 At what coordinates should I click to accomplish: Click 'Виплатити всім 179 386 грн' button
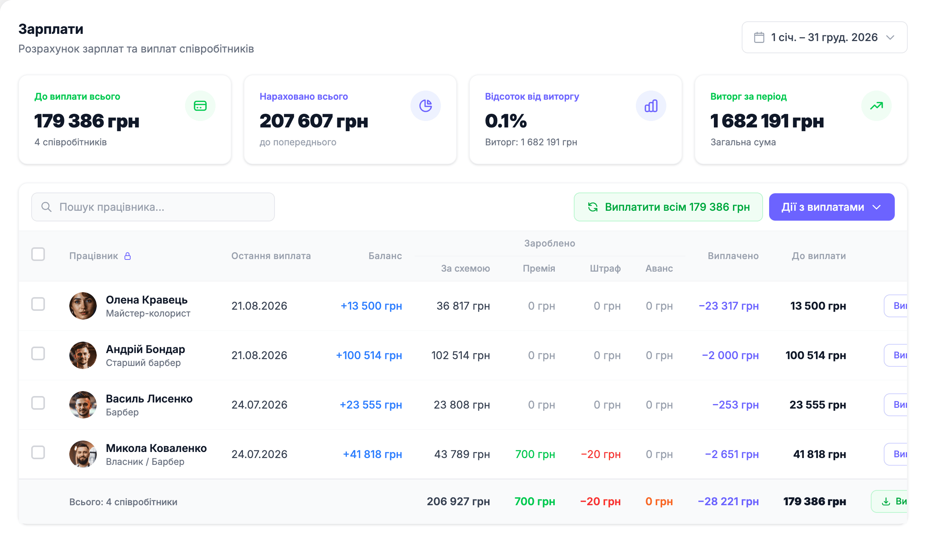[668, 207]
